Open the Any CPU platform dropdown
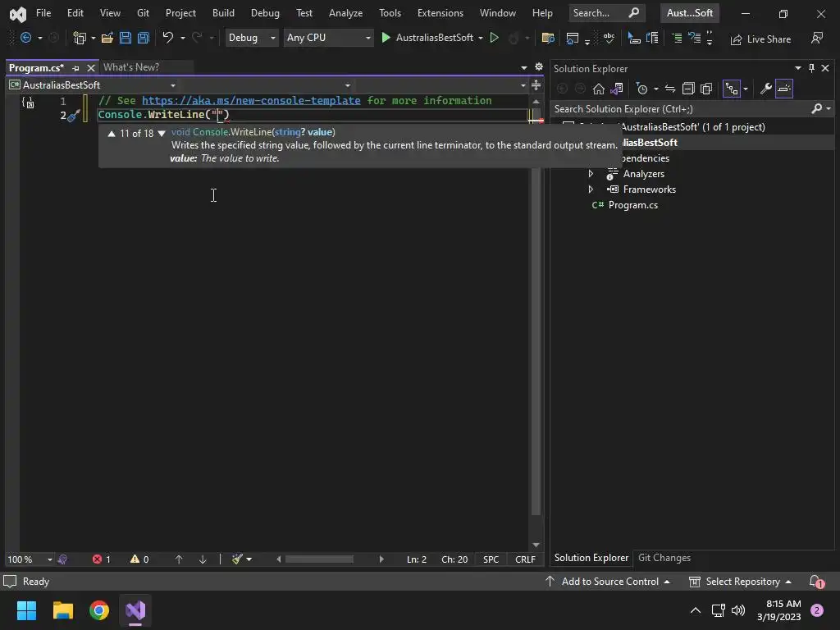The width and height of the screenshot is (840, 630). tap(328, 38)
